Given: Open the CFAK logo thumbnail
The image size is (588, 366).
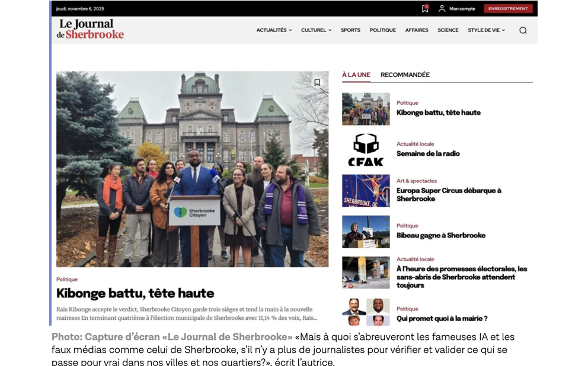Looking at the screenshot, I should (365, 150).
